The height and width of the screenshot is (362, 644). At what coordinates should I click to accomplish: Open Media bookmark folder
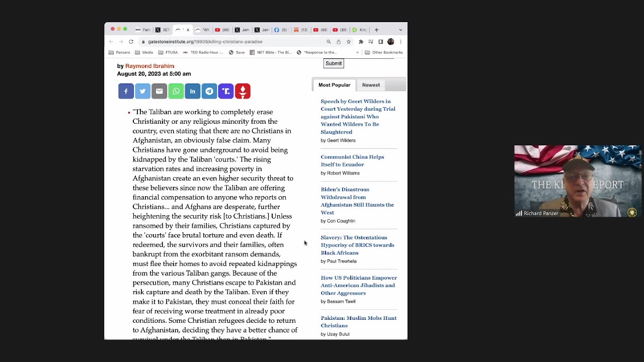144,52
